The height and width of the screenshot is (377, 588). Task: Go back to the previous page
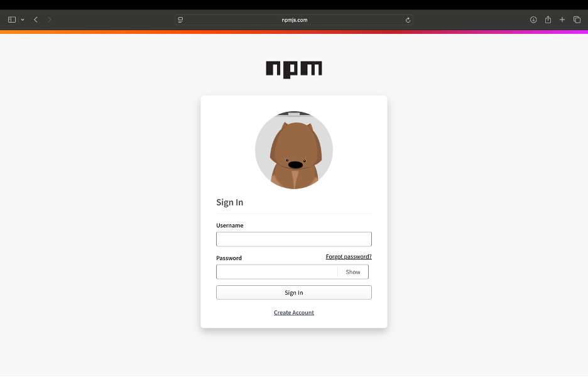pos(36,19)
